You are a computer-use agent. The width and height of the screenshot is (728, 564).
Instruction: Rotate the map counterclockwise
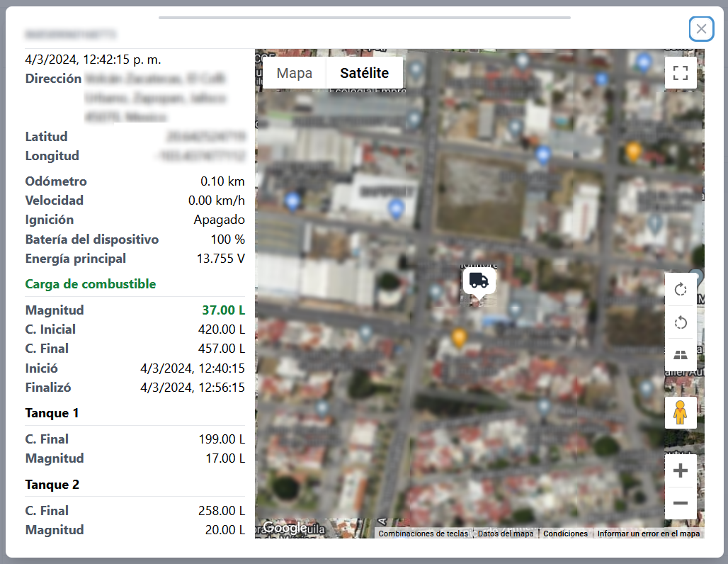[681, 323]
